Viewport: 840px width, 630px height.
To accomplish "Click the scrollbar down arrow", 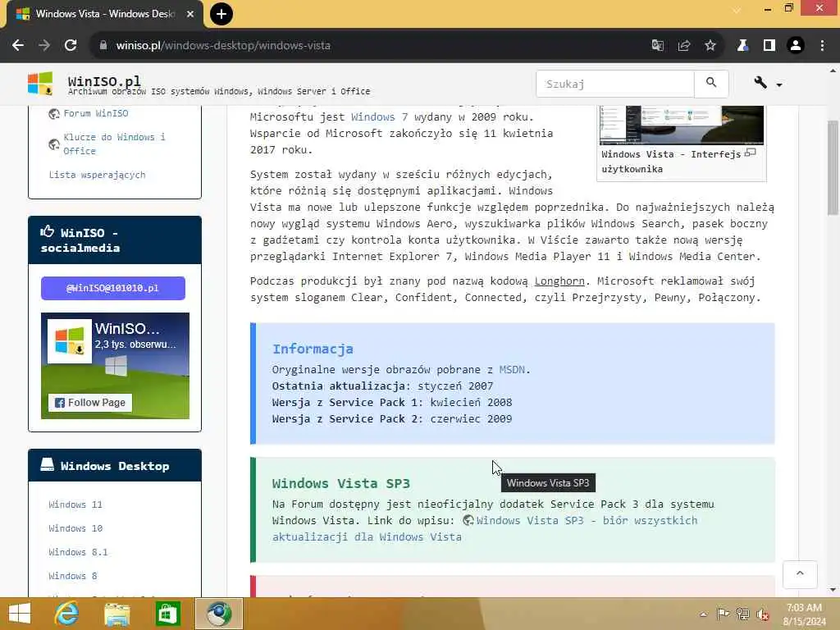I will pos(833,590).
